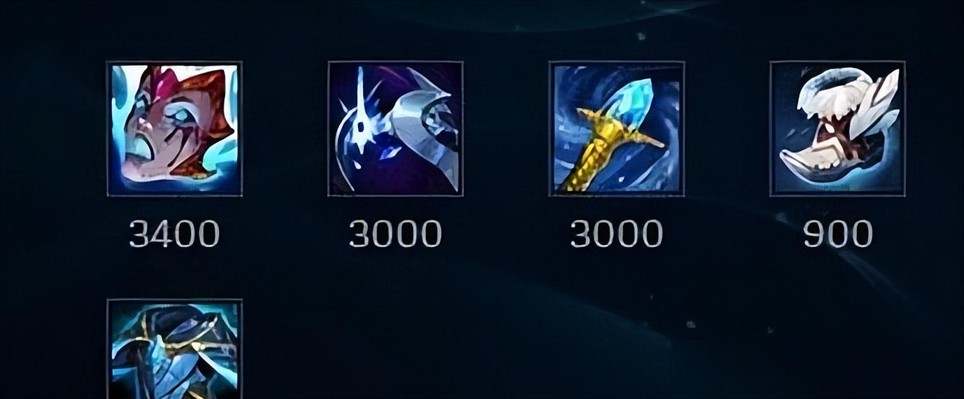Image resolution: width=964 pixels, height=399 pixels.
Task: Select the screaming mask face item
Action: (175, 128)
